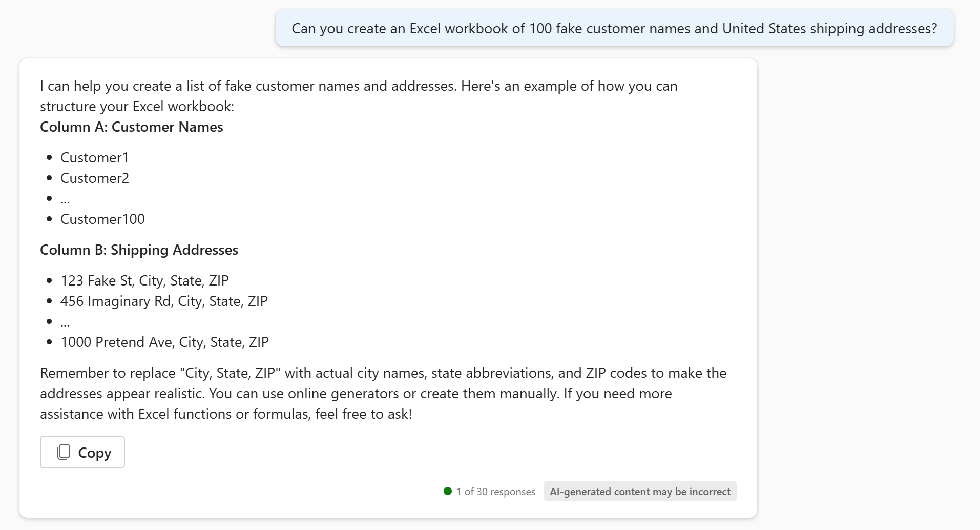
Task: Click the bullet point beside Customer1
Action: (x=49, y=158)
